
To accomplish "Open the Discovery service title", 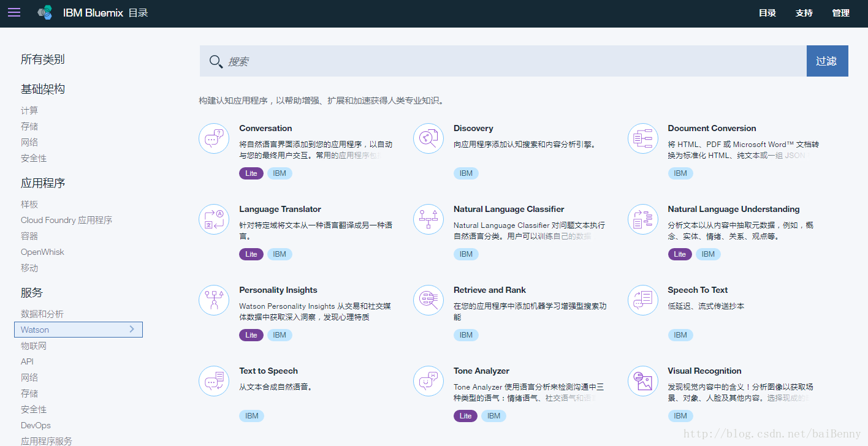I will [x=473, y=128].
